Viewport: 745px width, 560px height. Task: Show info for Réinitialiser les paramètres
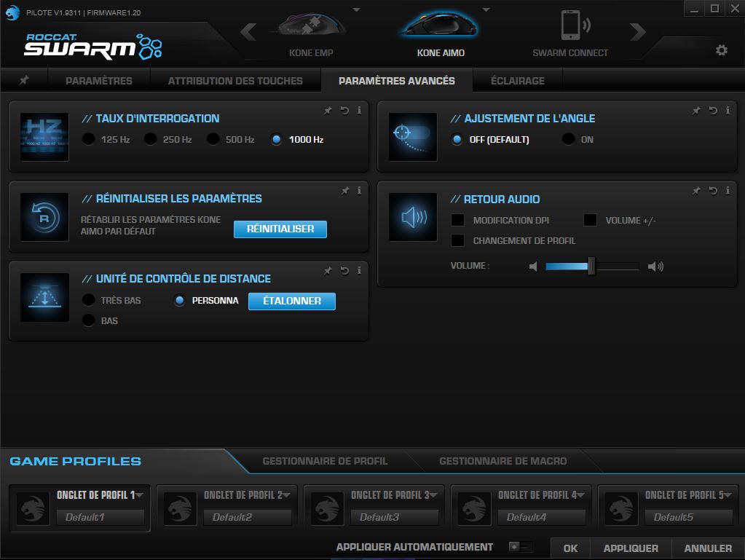coord(359,191)
